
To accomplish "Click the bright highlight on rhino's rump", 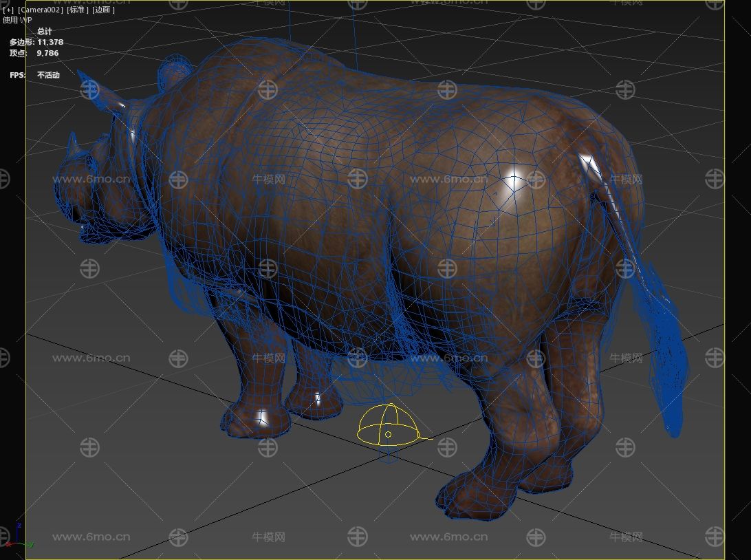I will coord(512,182).
